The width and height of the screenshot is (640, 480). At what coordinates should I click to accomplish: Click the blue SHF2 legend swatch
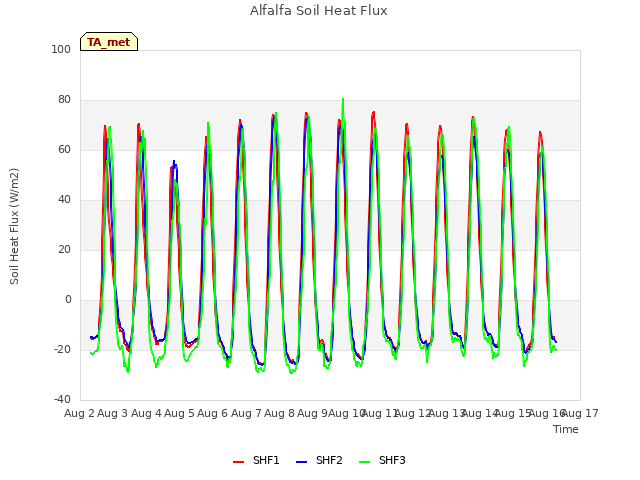301,462
